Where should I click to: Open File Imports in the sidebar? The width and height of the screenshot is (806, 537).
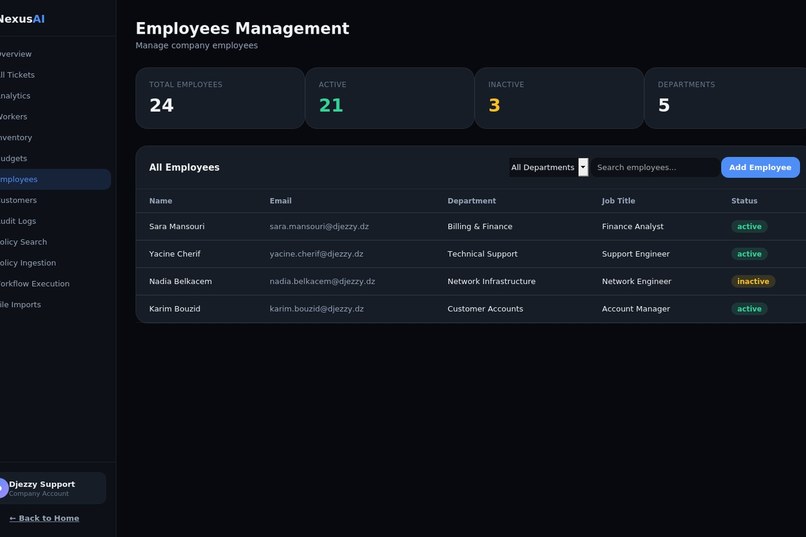point(20,305)
